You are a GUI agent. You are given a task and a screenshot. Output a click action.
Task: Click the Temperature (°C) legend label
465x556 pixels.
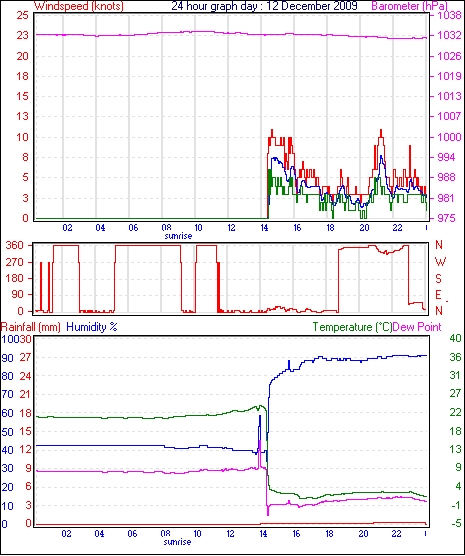coord(352,327)
